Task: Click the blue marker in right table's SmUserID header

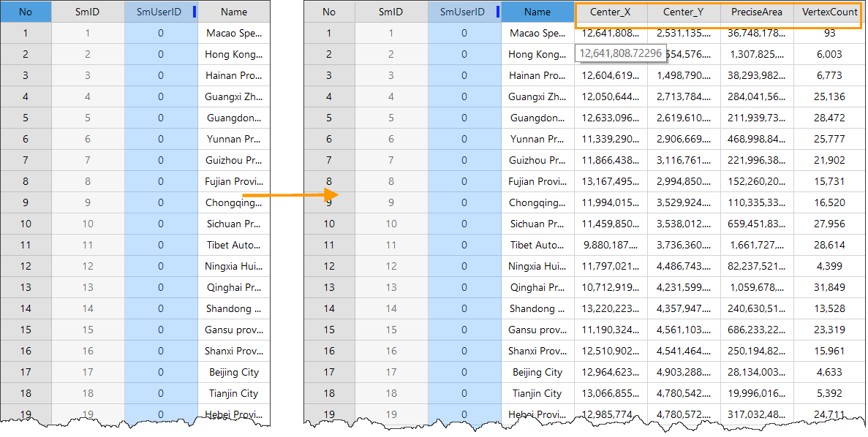Action: pos(497,12)
